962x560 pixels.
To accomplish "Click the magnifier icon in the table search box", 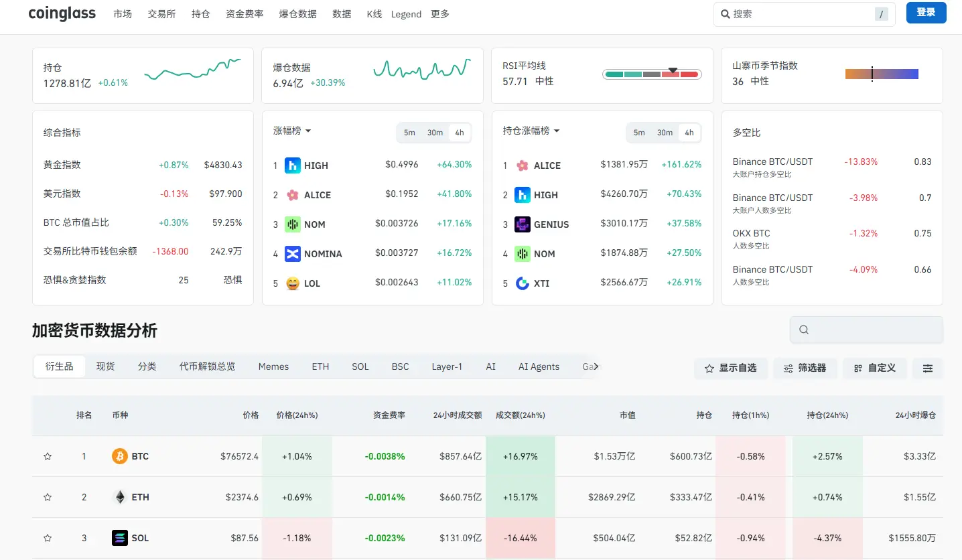I will tap(804, 330).
